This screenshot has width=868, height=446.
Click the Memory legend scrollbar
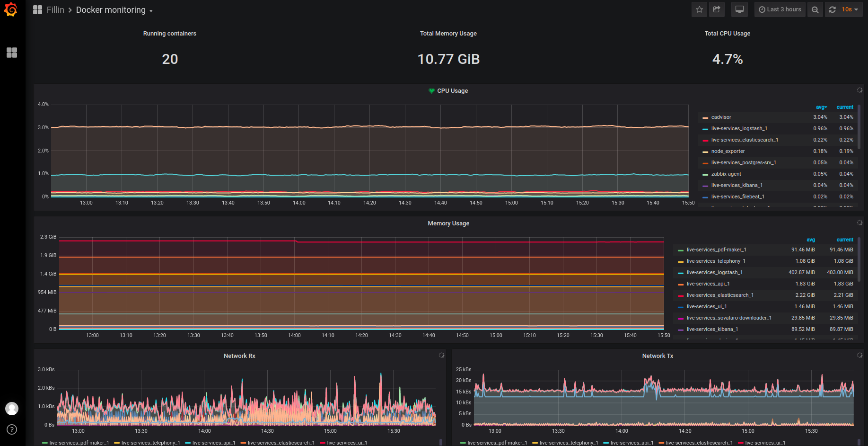[x=859, y=260]
